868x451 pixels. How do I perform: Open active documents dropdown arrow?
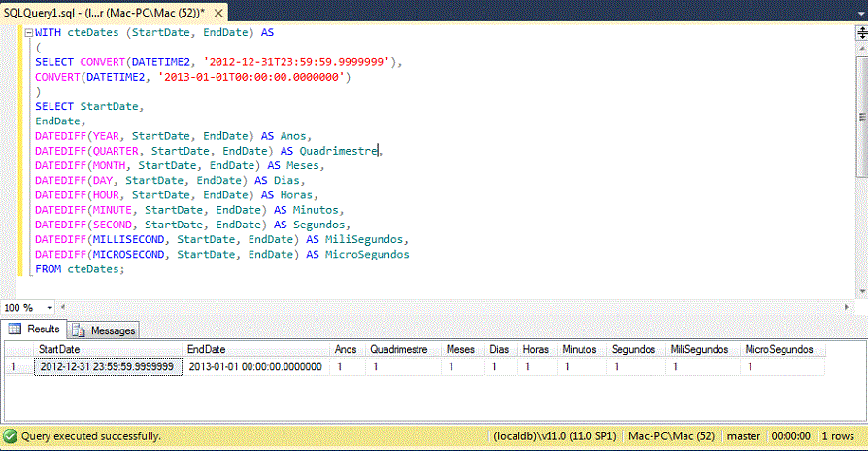click(862, 13)
